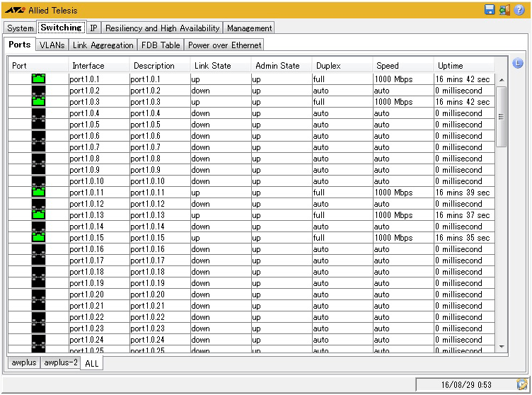Image resolution: width=532 pixels, height=395 pixels.
Task: Open the Link Aggregation tab
Action: (103, 45)
